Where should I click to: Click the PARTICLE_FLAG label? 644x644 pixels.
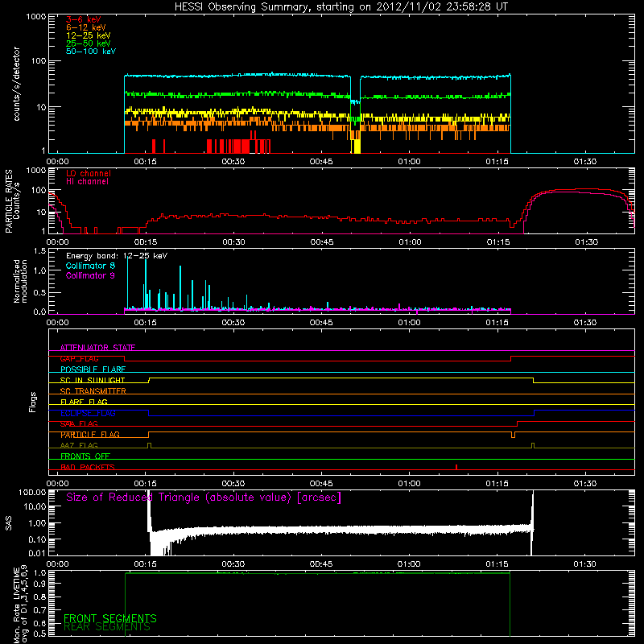[x=90, y=435]
